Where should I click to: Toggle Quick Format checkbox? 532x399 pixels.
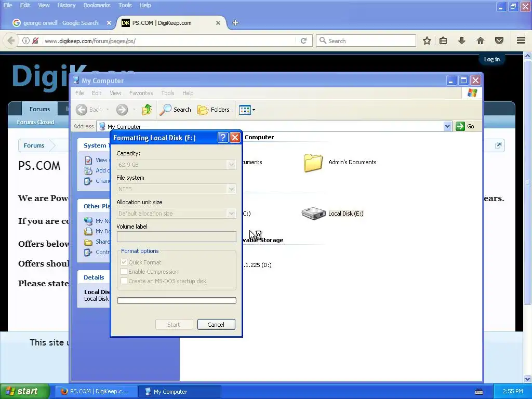[x=124, y=262]
